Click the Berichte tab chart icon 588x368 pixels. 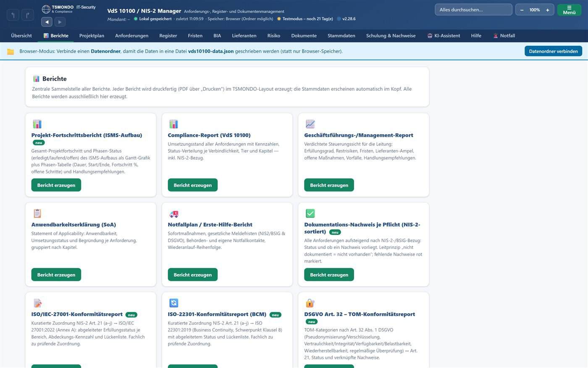pos(46,36)
